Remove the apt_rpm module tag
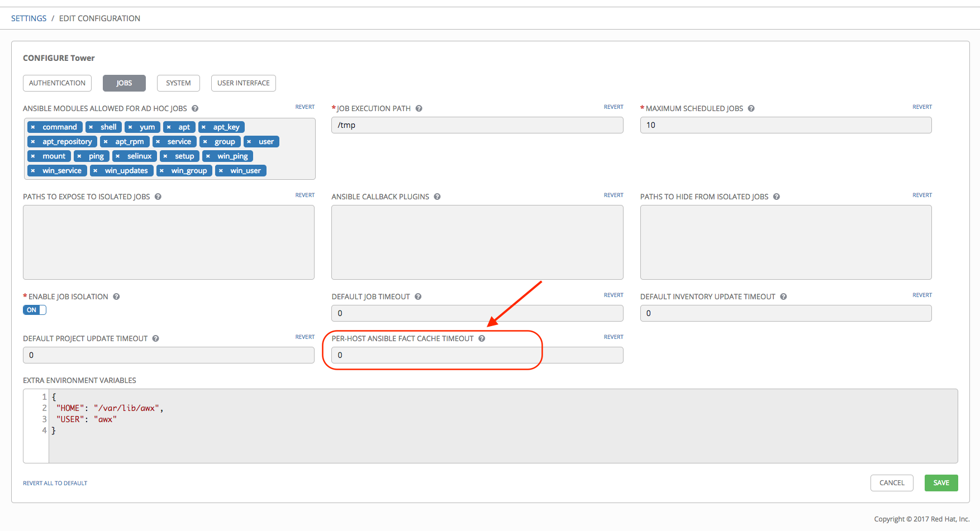Viewport: 980px width, 531px height. [106, 142]
